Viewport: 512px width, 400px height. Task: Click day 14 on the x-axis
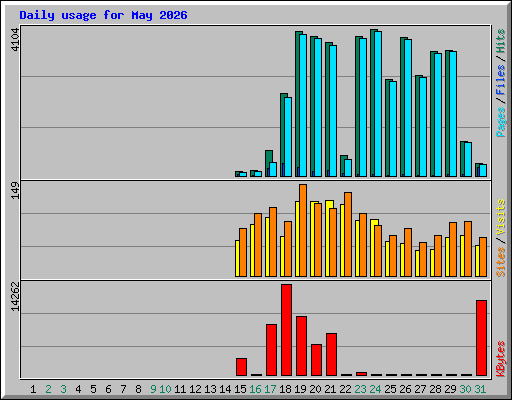(225, 389)
